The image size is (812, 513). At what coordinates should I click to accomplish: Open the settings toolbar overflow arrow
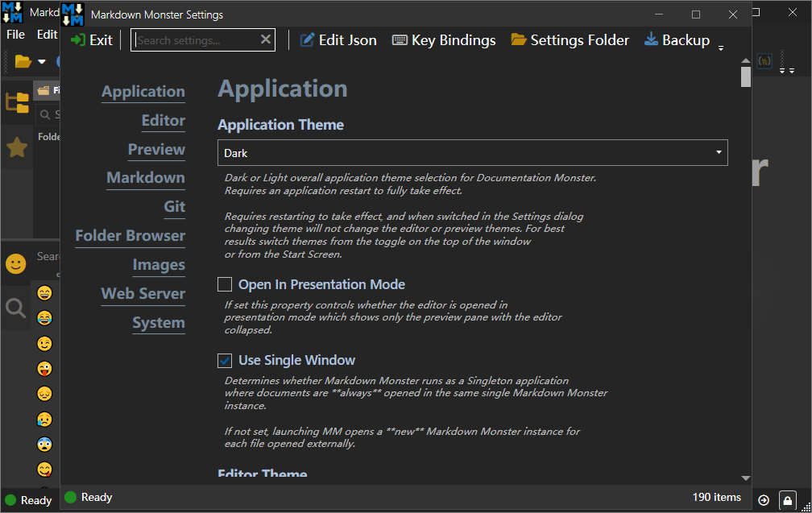[x=721, y=48]
